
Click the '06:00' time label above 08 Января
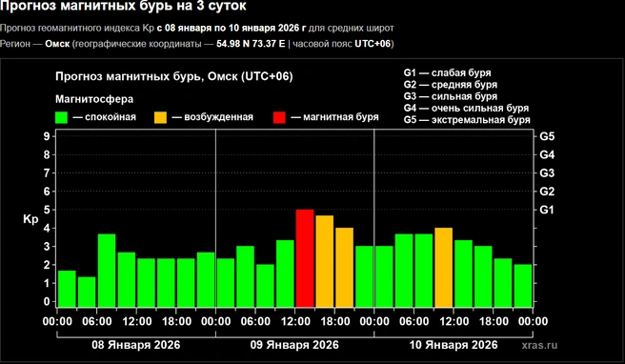click(97, 321)
